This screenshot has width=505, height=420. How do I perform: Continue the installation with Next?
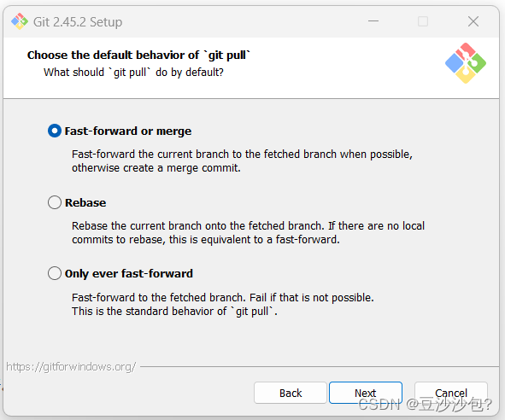pos(366,393)
